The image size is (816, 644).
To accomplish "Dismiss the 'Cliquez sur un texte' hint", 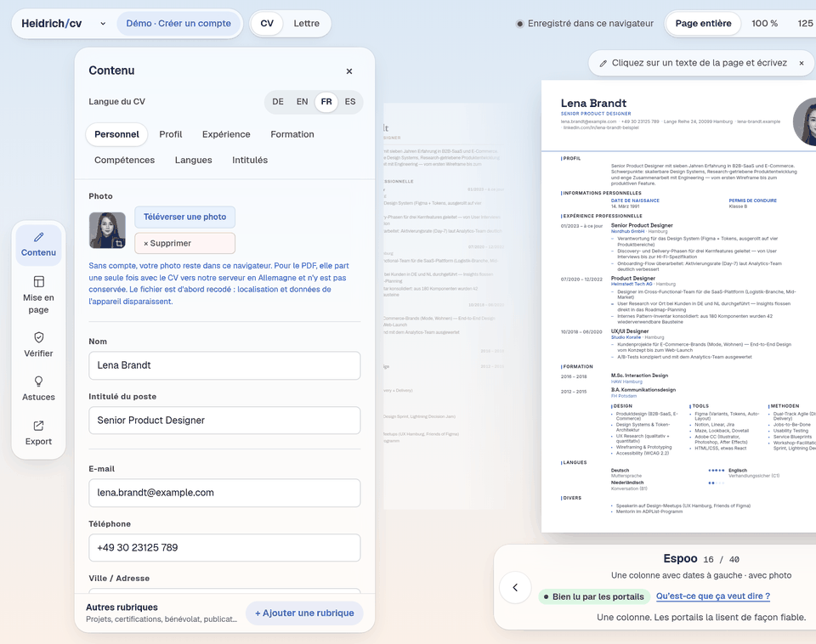I will (x=802, y=63).
